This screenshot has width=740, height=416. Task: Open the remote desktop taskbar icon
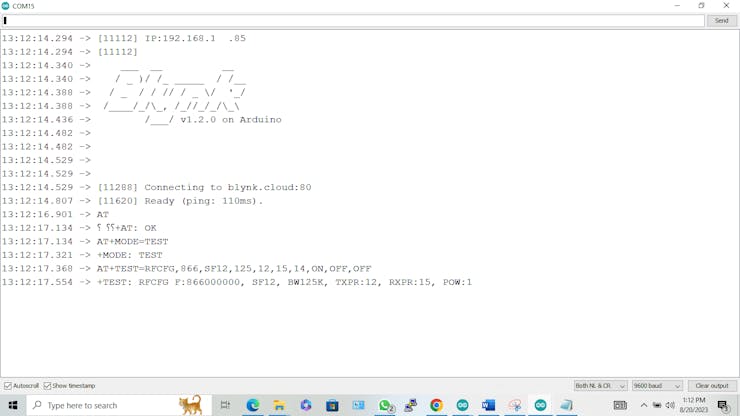pos(359,405)
